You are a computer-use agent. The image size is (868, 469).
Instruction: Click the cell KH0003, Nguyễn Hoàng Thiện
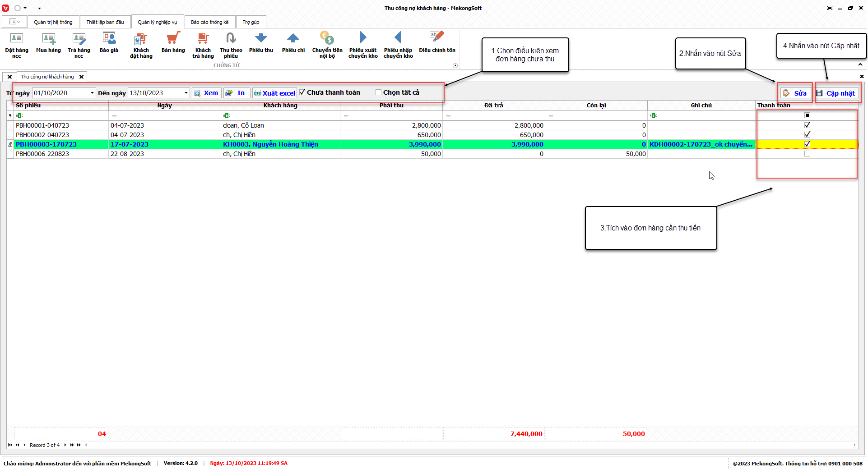(280, 144)
